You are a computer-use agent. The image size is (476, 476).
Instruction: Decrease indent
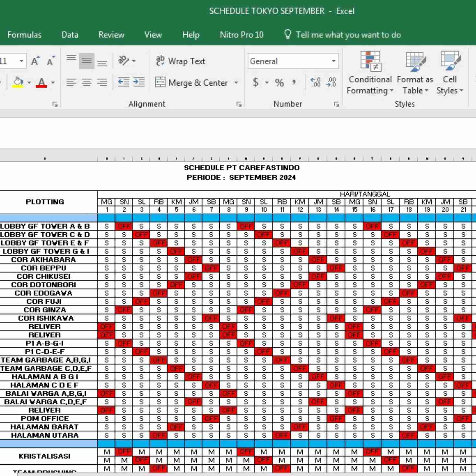tap(123, 82)
